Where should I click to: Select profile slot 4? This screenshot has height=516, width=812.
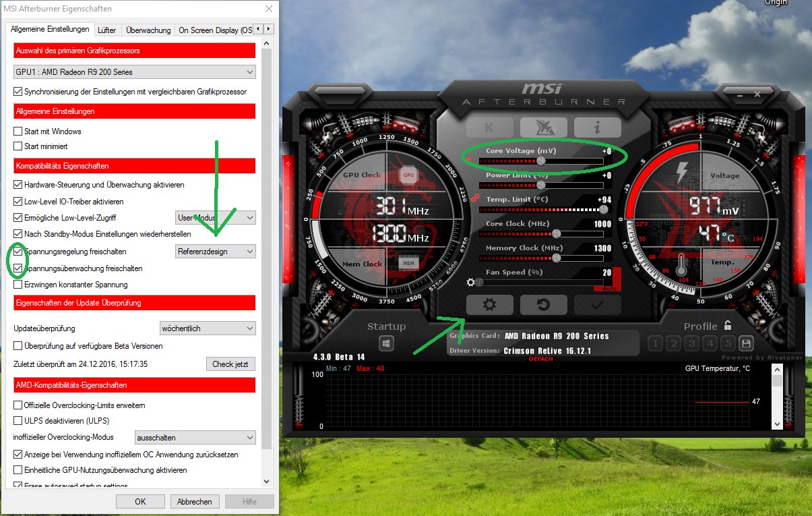(x=710, y=343)
